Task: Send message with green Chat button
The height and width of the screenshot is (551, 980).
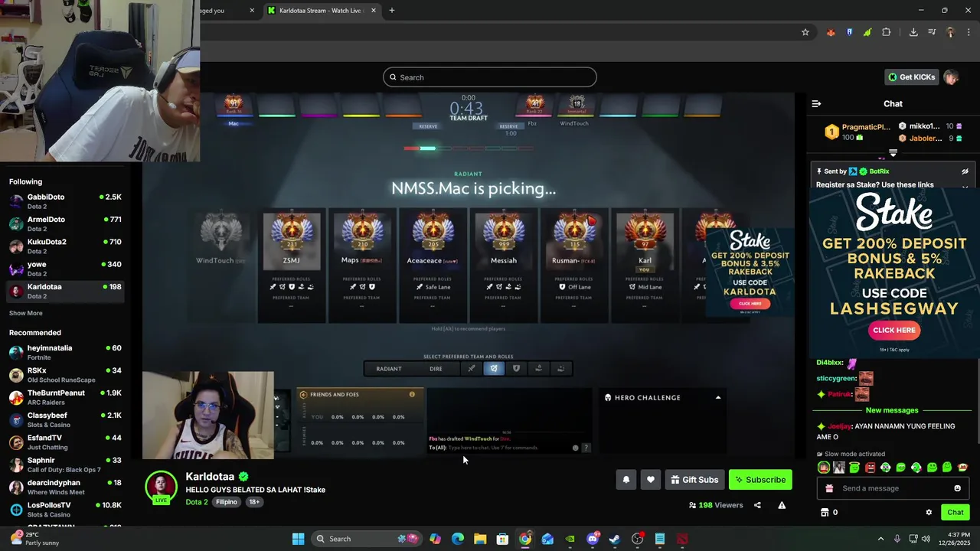Action: click(955, 512)
